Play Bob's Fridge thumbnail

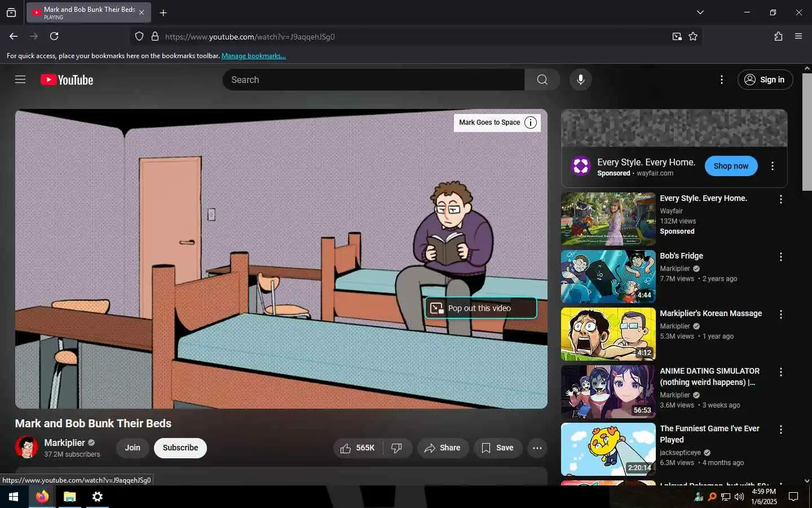click(608, 277)
